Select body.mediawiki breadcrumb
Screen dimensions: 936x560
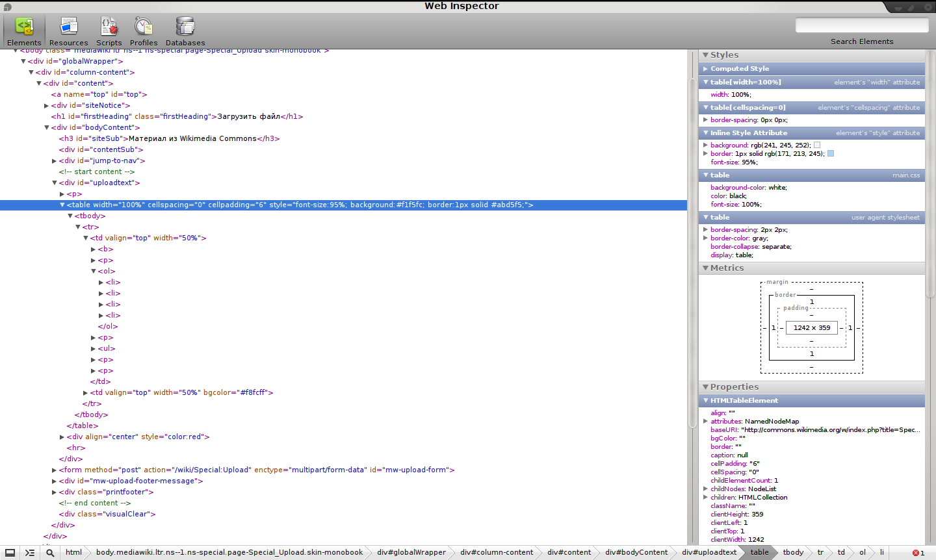229,552
